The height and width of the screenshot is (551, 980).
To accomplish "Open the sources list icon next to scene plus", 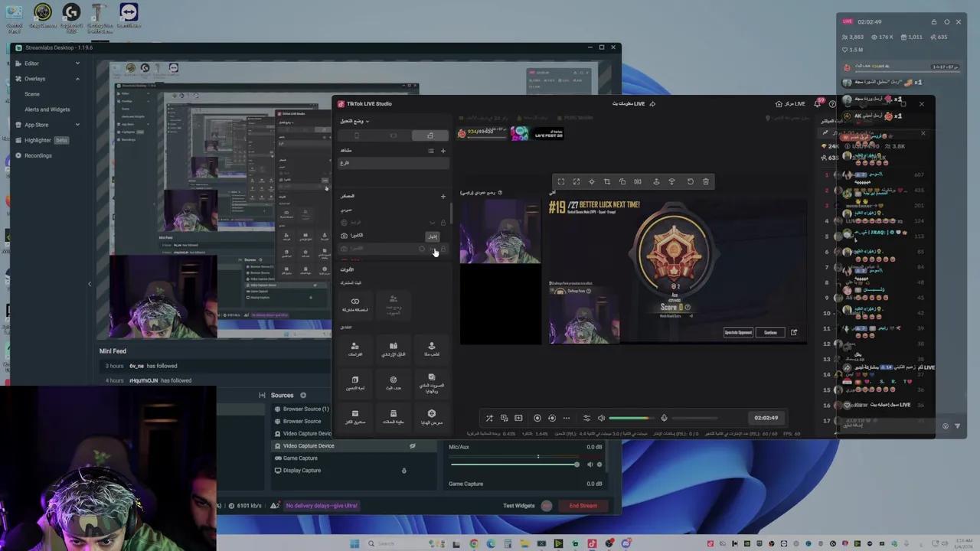I will pos(430,151).
